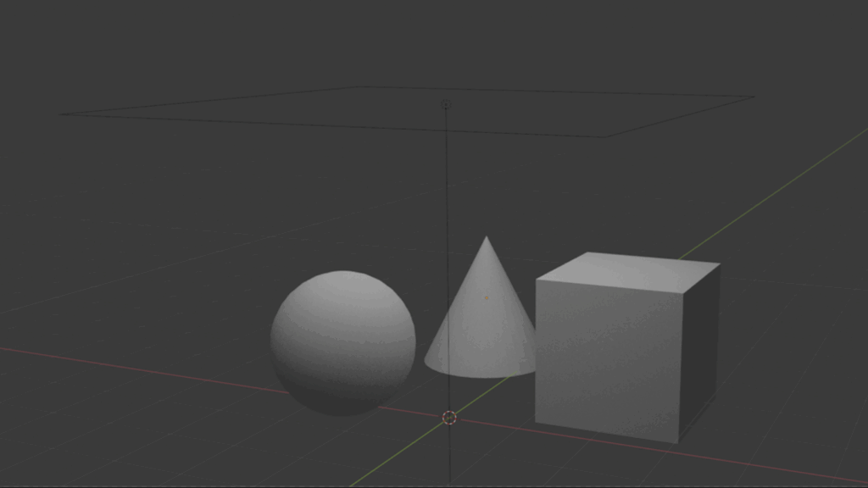The image size is (868, 488).
Task: Click the right corner of the wireframe plane
Action: 753,97
